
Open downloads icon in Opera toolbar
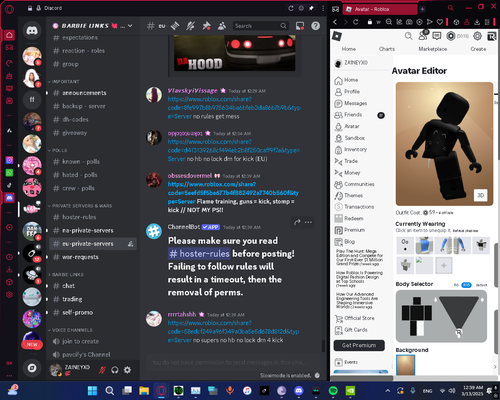477,22
